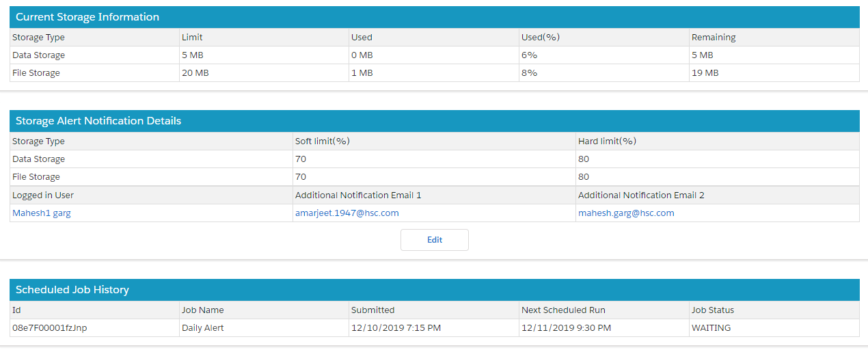Open the Mahesh1 garg user link
Screen dimensions: 868x350
click(42, 213)
